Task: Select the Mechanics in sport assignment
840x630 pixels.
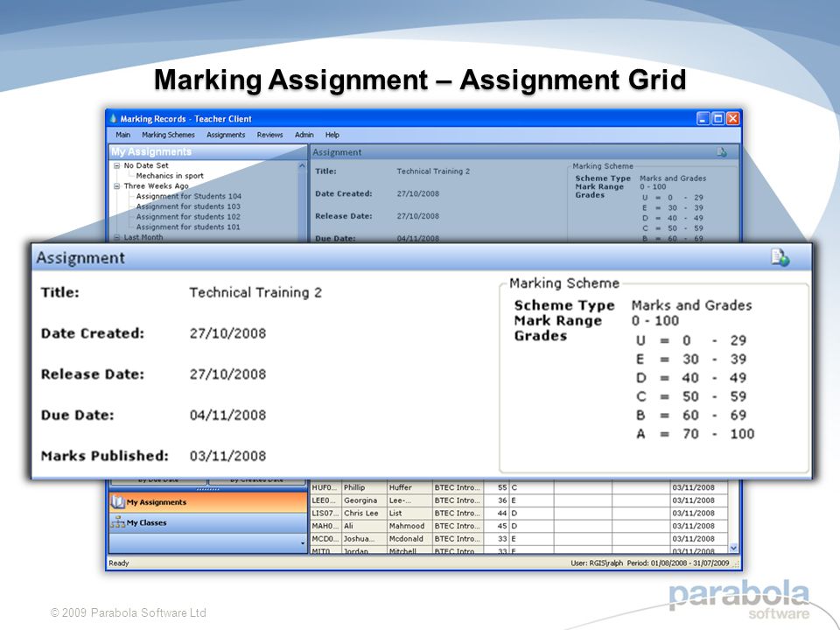Action: (x=170, y=176)
